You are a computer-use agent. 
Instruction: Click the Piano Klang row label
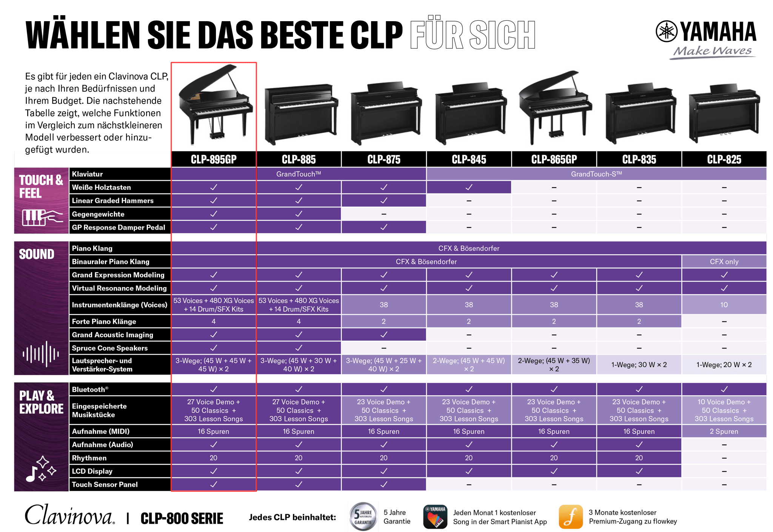point(120,248)
